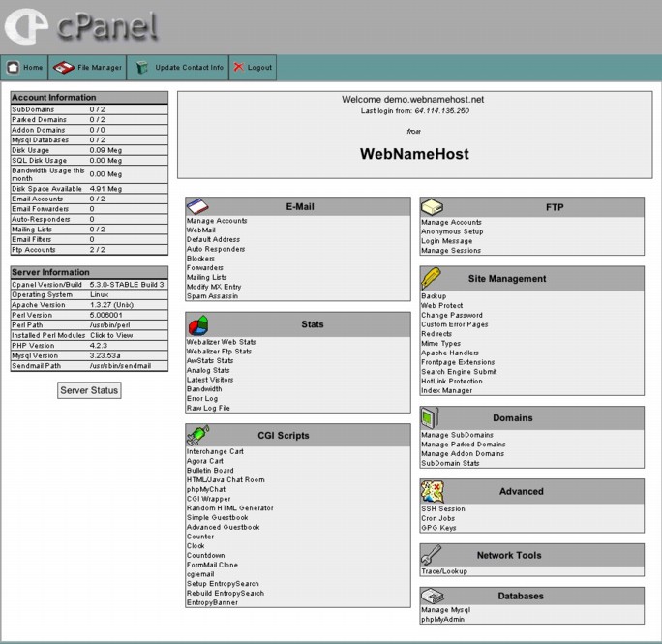Click the Site Management pencil icon

pyautogui.click(x=432, y=278)
